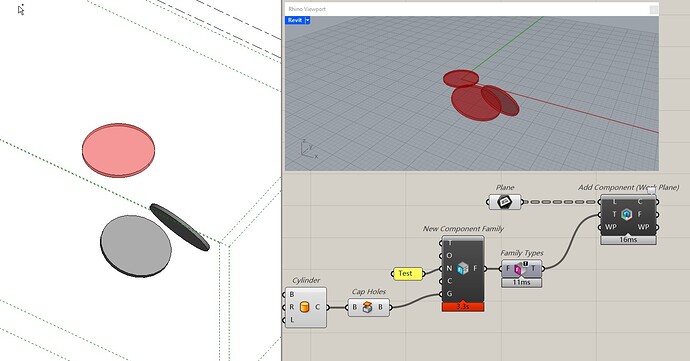Click the F output of Add Component
This screenshot has height=361, width=690.
(x=640, y=214)
